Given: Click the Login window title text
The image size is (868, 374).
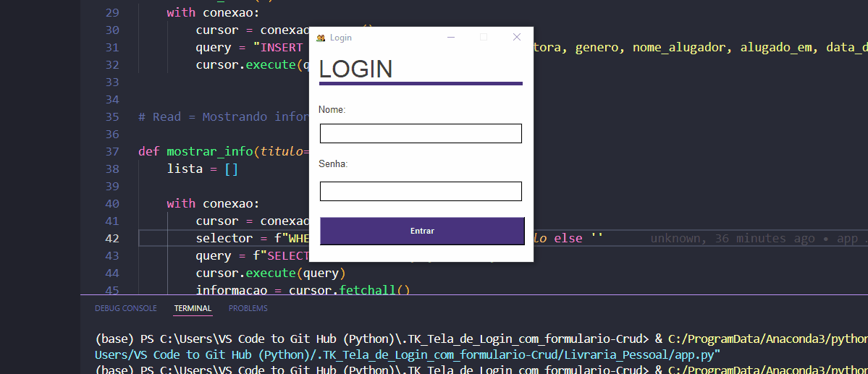Looking at the screenshot, I should coord(340,38).
